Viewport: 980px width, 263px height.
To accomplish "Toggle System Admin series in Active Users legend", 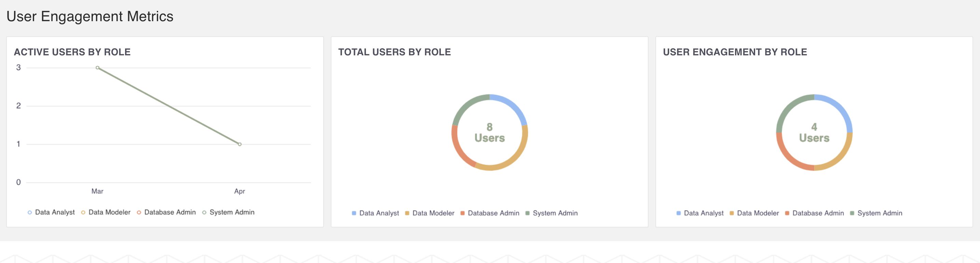I will (x=228, y=212).
